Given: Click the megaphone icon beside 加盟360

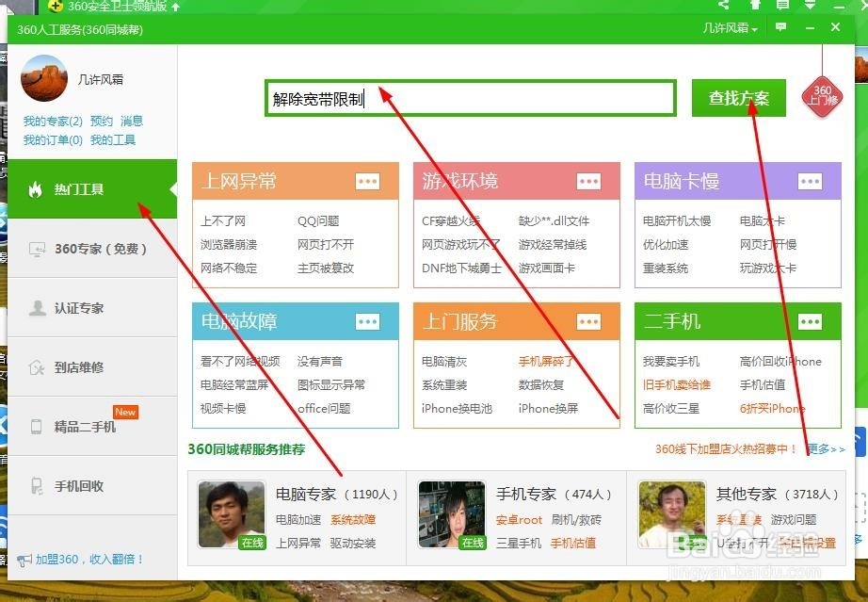Looking at the screenshot, I should (24, 561).
